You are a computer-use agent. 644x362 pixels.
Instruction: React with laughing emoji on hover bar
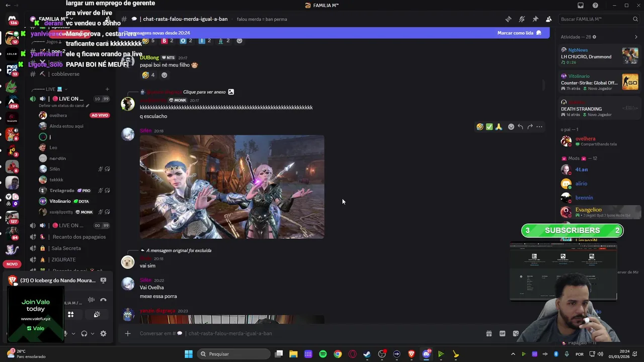click(480, 127)
